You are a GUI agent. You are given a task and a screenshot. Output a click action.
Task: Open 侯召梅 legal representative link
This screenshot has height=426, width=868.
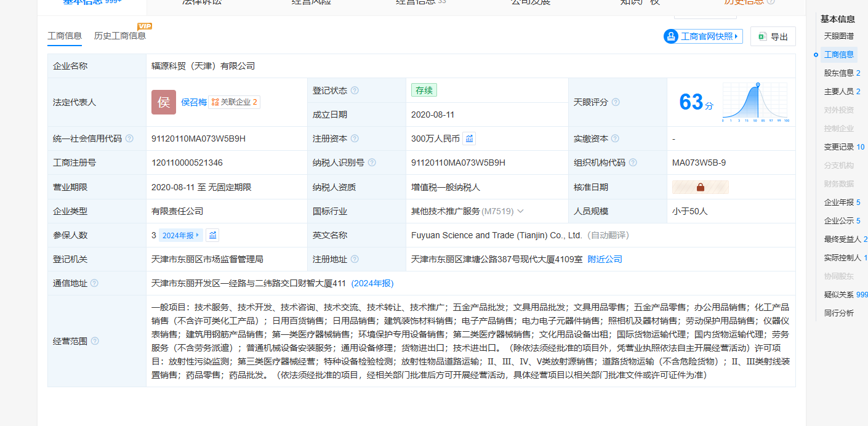coord(193,102)
